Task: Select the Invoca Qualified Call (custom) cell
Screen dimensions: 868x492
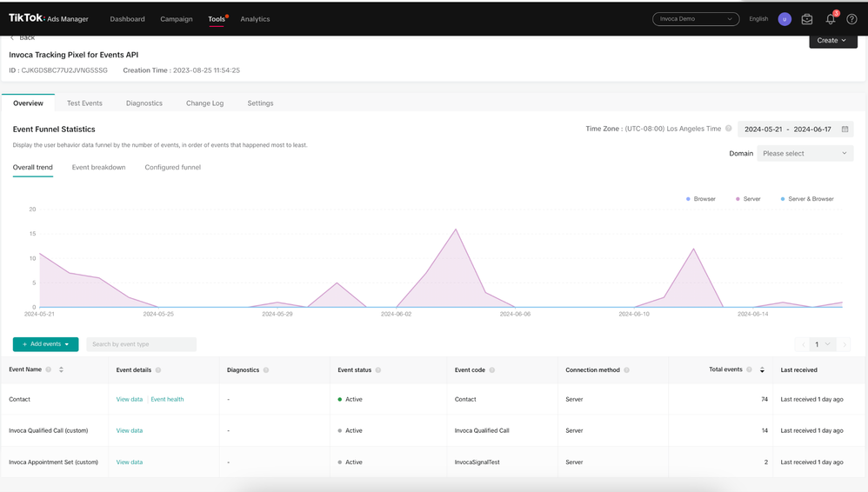Action: click(x=48, y=430)
